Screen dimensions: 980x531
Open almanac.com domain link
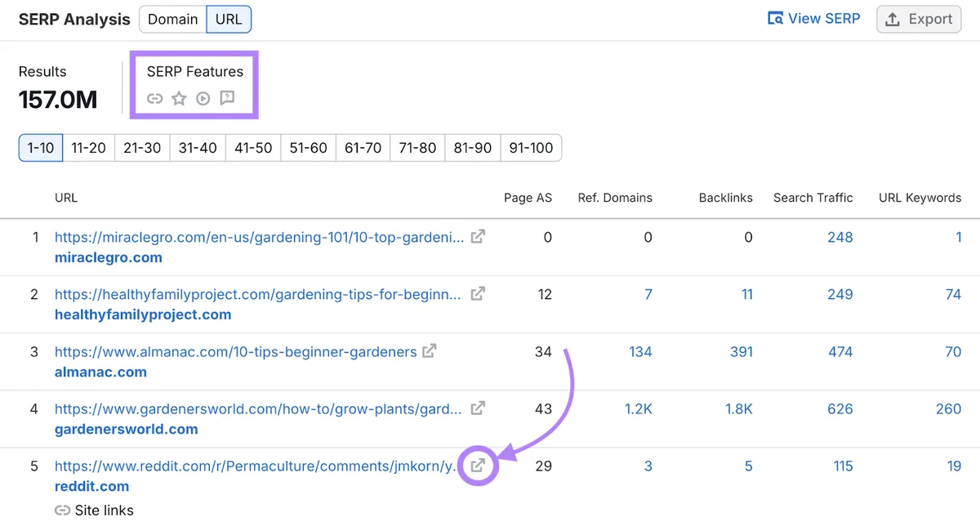[x=100, y=372]
